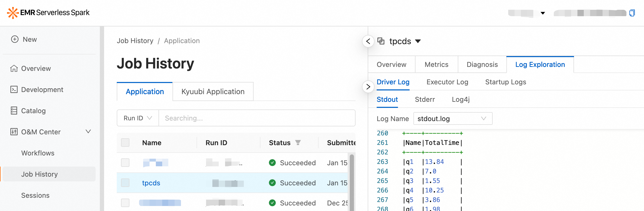
Task: Click the 13.84 value in log line 263
Action: coord(434,162)
